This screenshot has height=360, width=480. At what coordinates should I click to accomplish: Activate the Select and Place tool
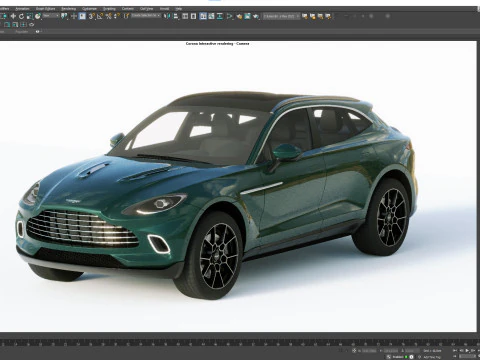[38, 16]
